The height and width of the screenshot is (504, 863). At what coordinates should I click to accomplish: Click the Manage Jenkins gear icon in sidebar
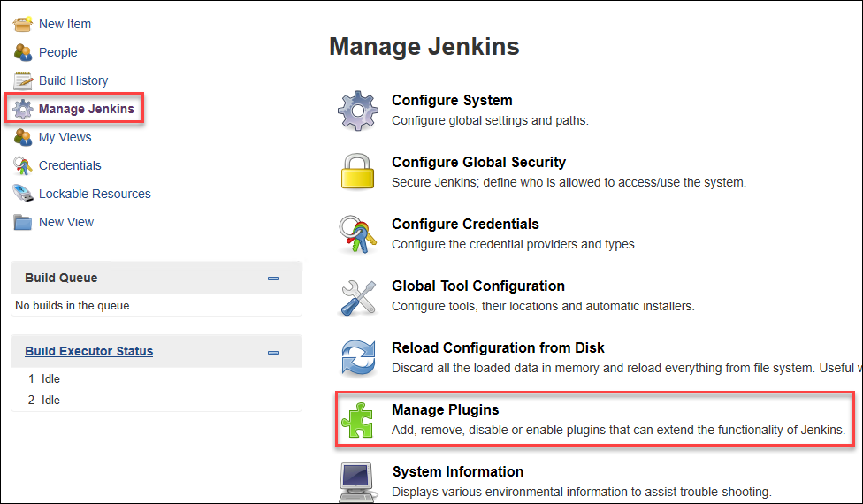[x=23, y=109]
